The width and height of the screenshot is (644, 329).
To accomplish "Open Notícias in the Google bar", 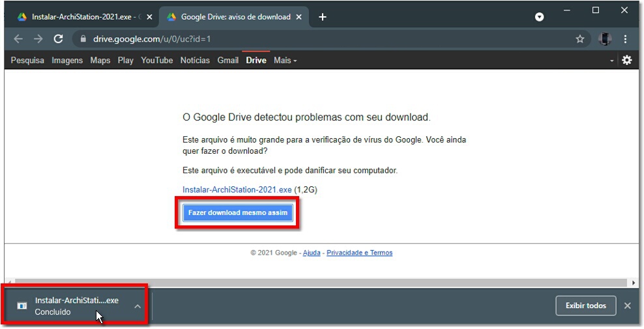I will (195, 61).
